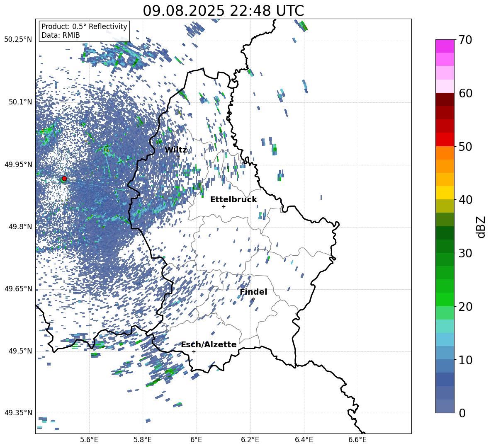Click the dBZ colorbar axis label
The width and height of the screenshot is (491, 448).
coord(481,227)
